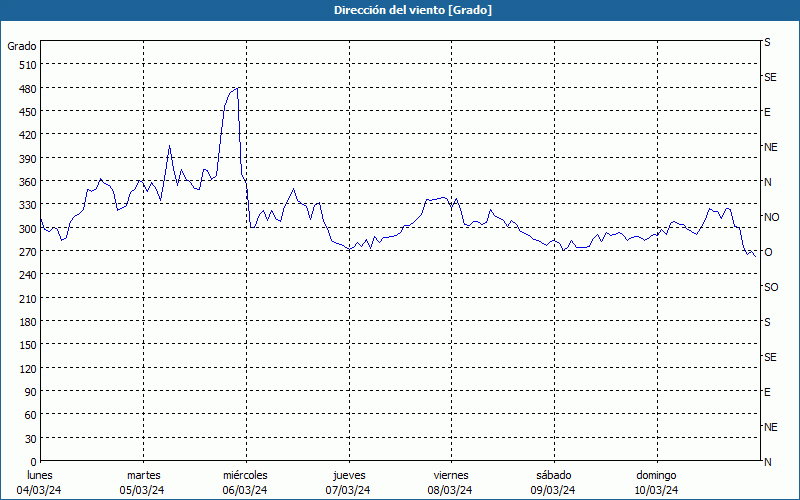Select the 0 value at the axis origin
Screen dimensions: 800x500
pyautogui.click(x=34, y=462)
